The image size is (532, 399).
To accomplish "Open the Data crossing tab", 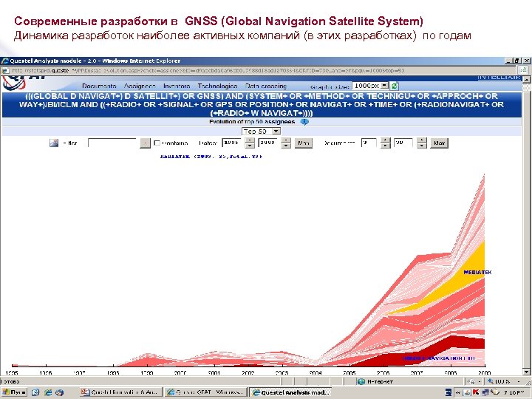I will point(266,86).
